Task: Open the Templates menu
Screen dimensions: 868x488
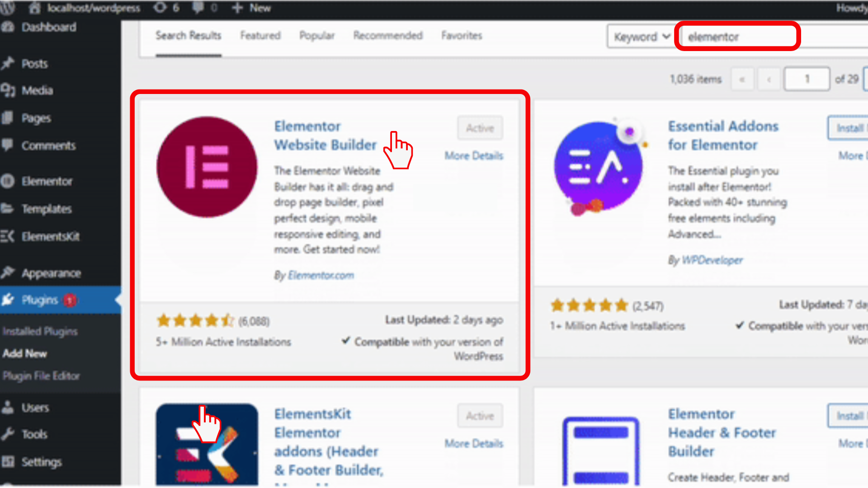Action: 47,209
